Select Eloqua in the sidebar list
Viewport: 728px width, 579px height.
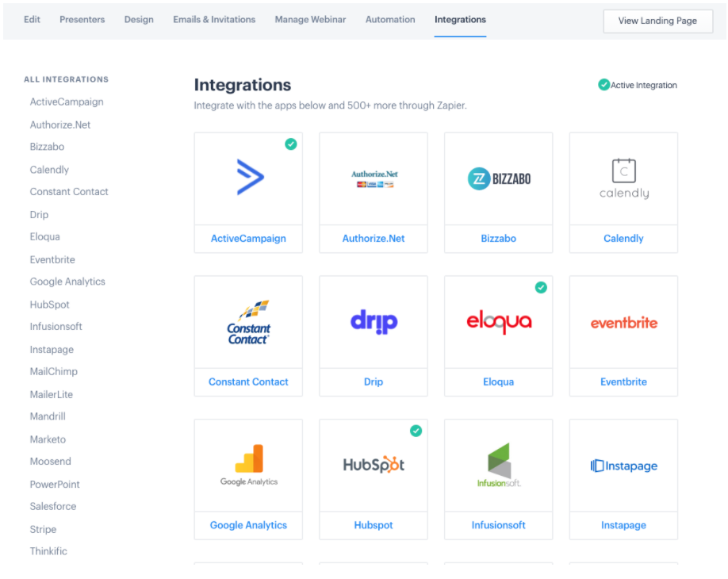click(x=45, y=237)
